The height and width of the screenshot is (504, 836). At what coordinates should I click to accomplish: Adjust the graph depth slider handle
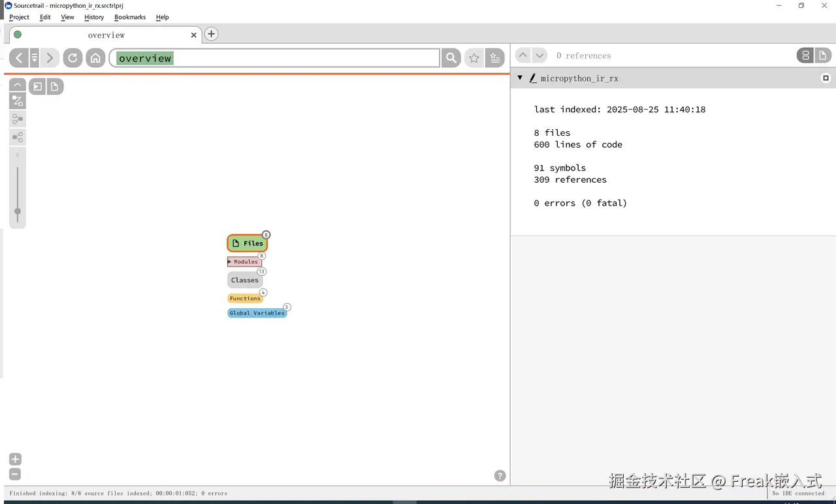pos(18,211)
